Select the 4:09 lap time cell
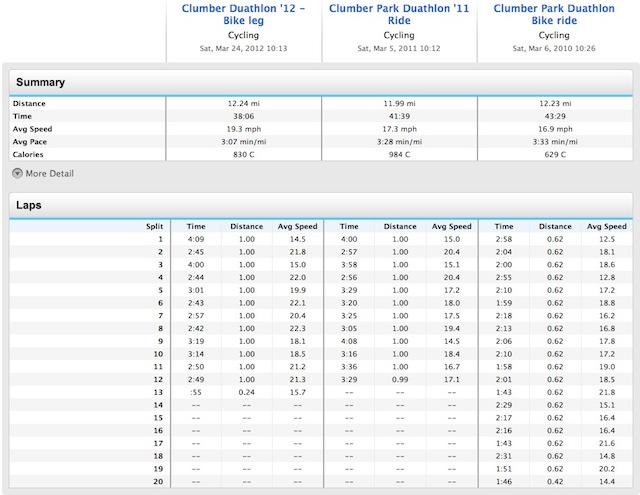This screenshot has width=640, height=495. point(196,239)
